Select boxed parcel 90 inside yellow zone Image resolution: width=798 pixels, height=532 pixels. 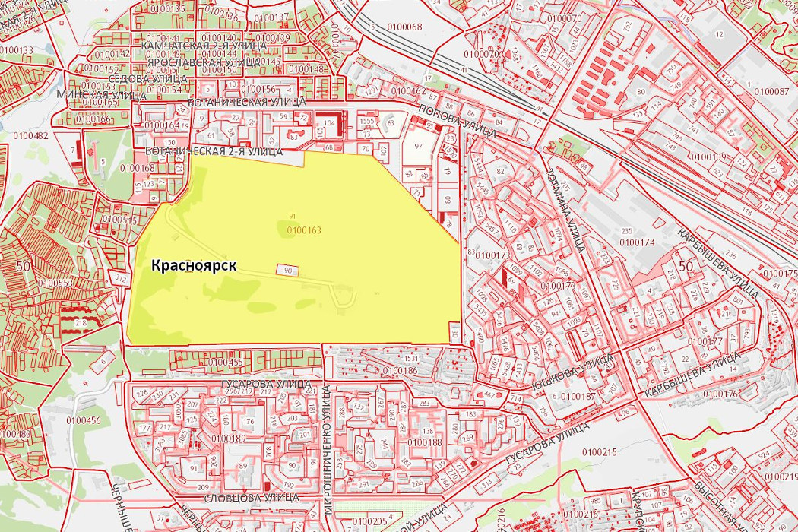point(288,271)
